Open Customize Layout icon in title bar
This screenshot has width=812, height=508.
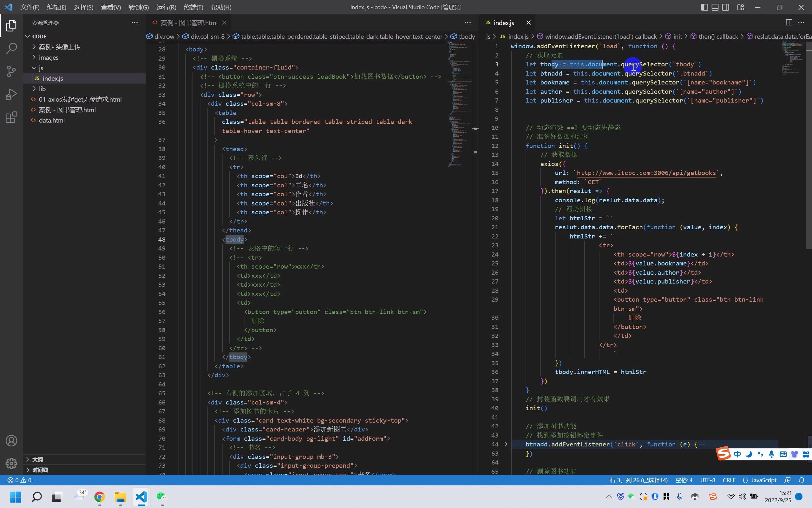[741, 7]
